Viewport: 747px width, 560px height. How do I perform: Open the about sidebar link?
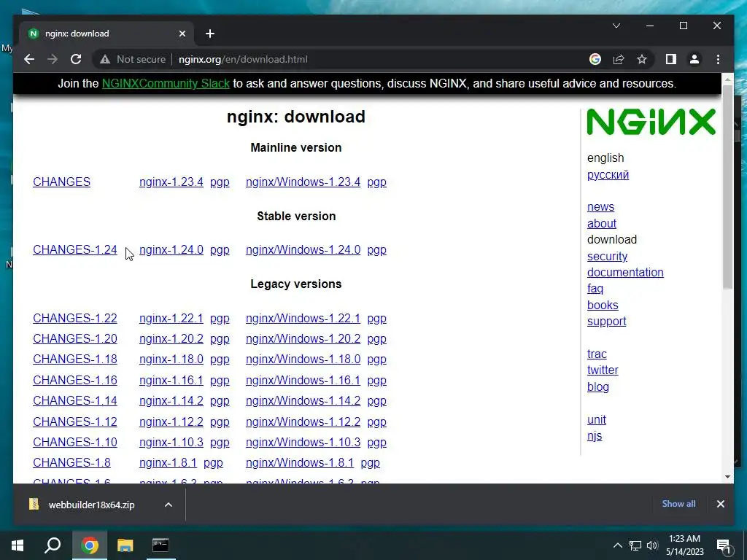pyautogui.click(x=602, y=223)
